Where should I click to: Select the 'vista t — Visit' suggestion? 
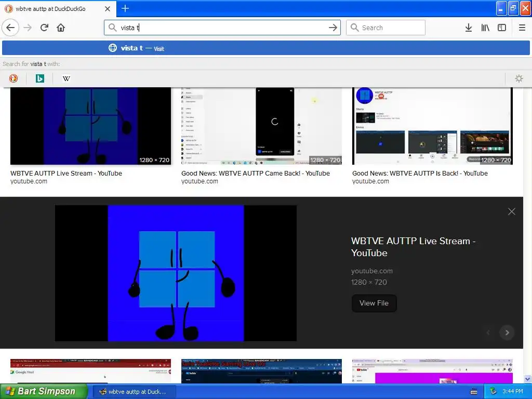(266, 48)
